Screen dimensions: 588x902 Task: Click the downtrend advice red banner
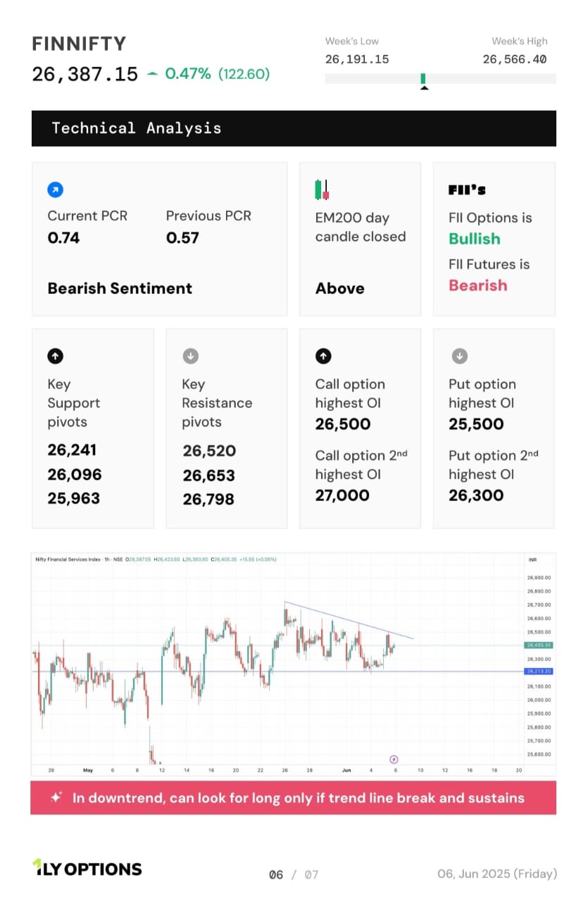click(x=294, y=798)
